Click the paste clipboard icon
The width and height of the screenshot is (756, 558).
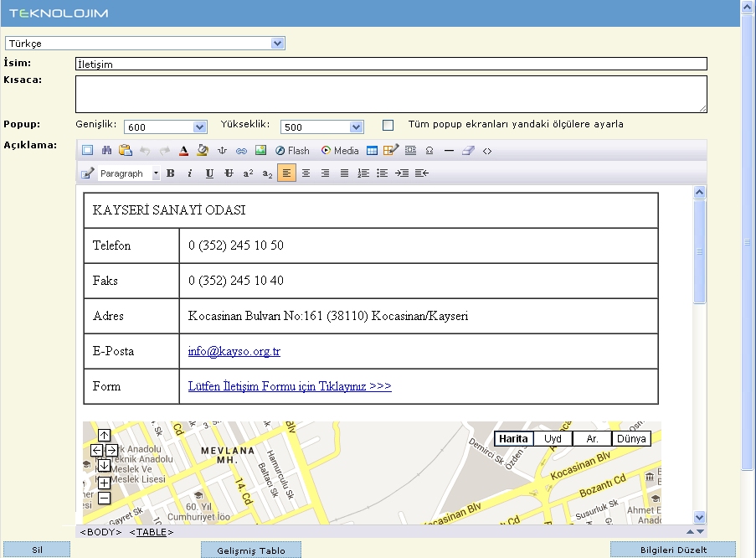126,151
